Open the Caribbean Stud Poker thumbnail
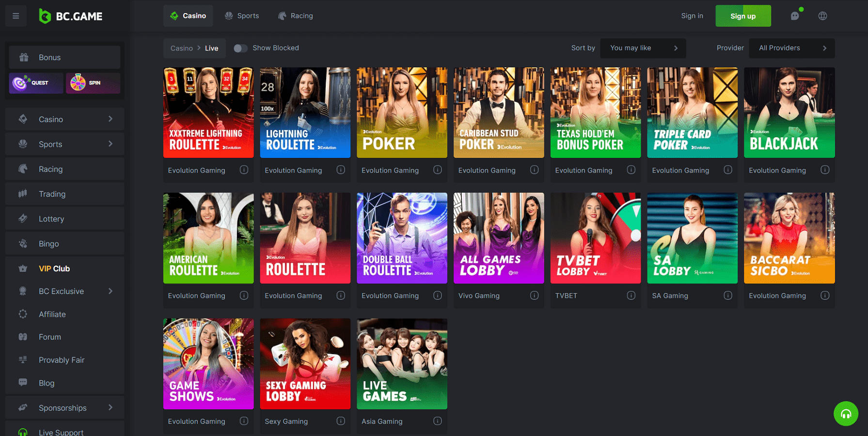The height and width of the screenshot is (436, 868). (499, 112)
